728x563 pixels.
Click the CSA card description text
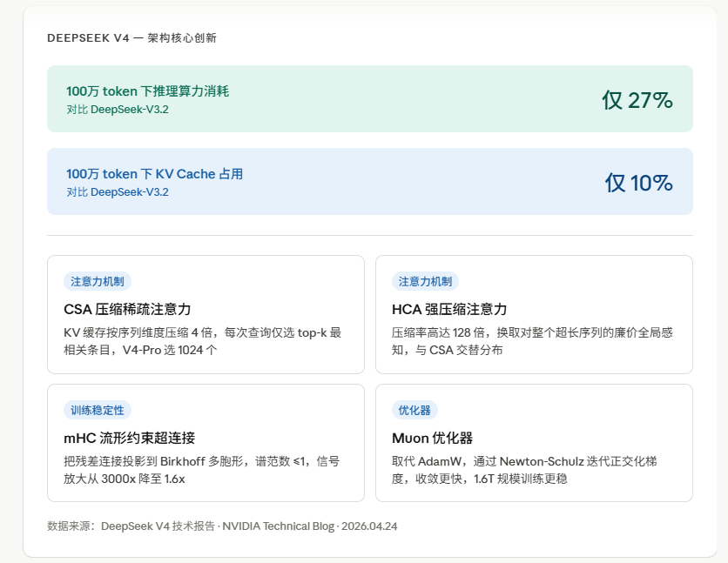click(202, 340)
